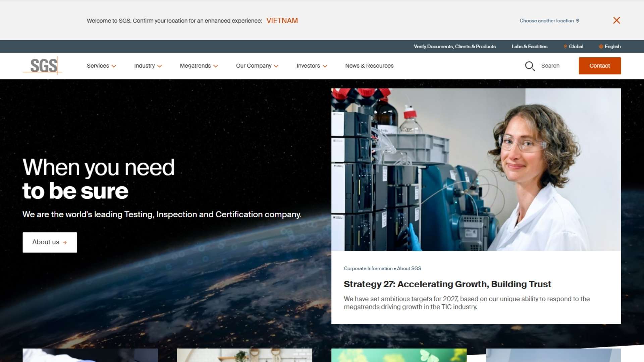Open the Labs & Facilities link

coord(529,47)
